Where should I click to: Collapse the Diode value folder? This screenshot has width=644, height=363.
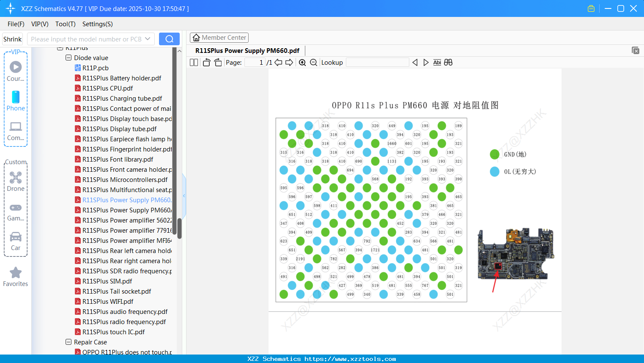coord(69,58)
